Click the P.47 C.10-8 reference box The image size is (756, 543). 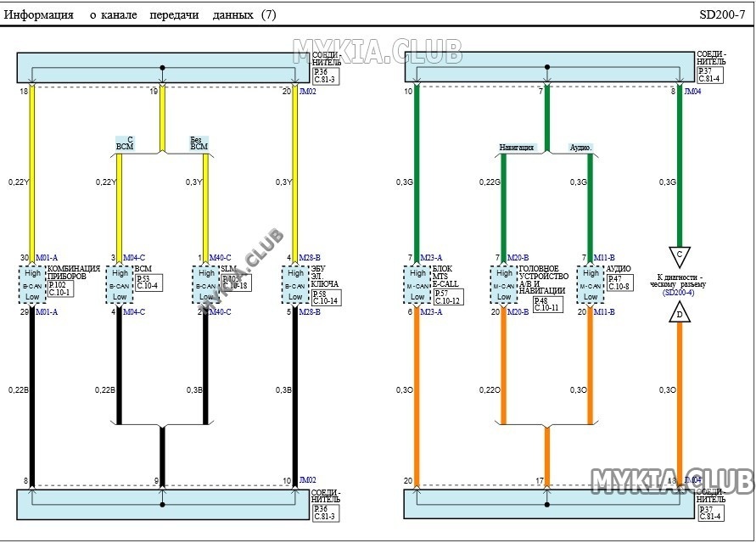[x=619, y=283]
